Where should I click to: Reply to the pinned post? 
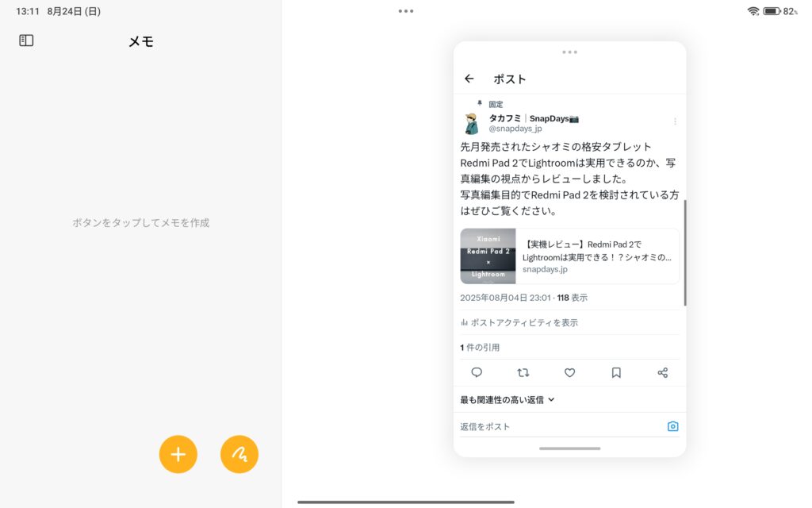(x=477, y=372)
